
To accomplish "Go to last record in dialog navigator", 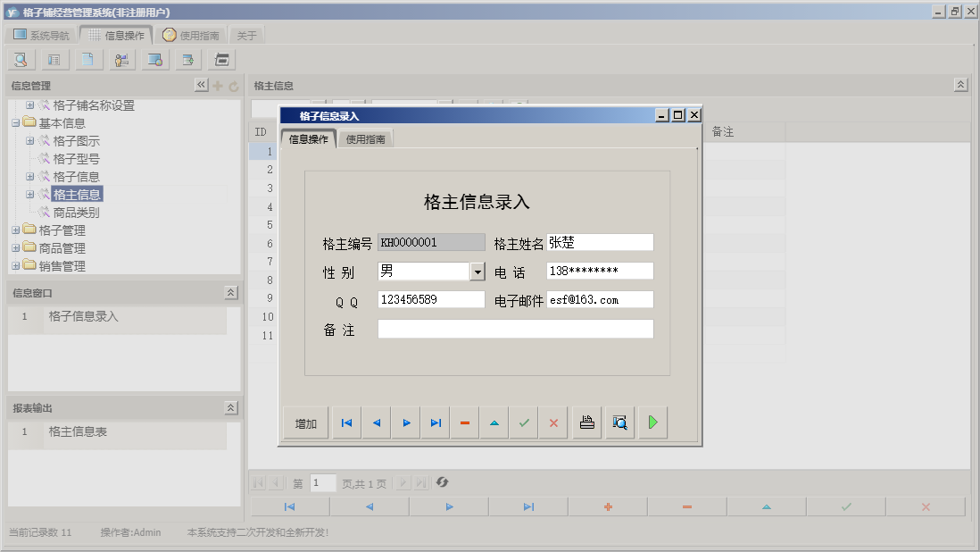I will [436, 423].
